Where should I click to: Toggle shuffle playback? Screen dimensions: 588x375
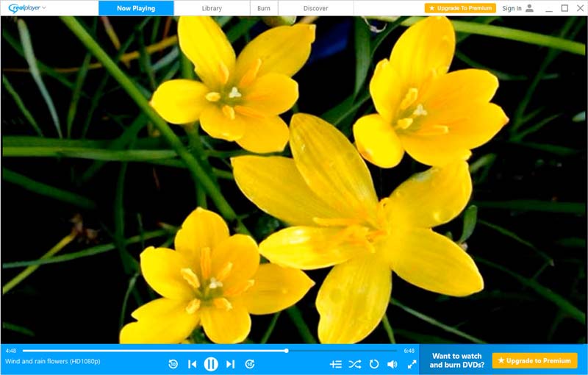click(355, 364)
